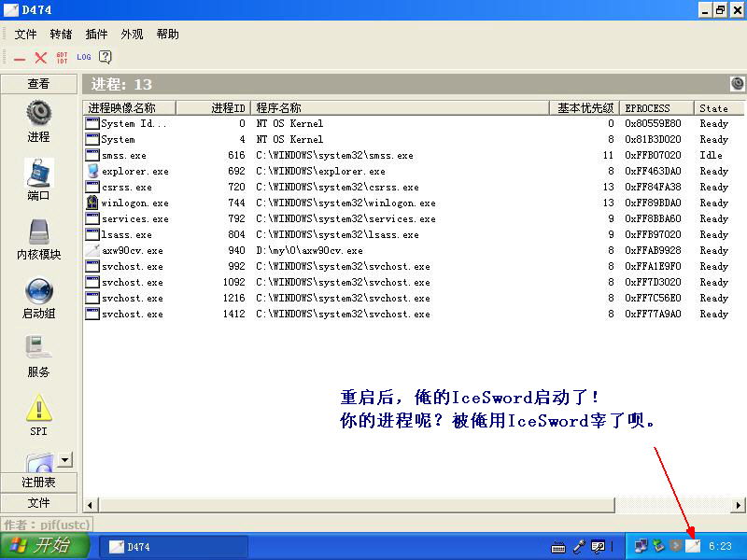Select svchost.exe with process ID 992
The width and height of the screenshot is (747, 560).
pyautogui.click(x=414, y=267)
